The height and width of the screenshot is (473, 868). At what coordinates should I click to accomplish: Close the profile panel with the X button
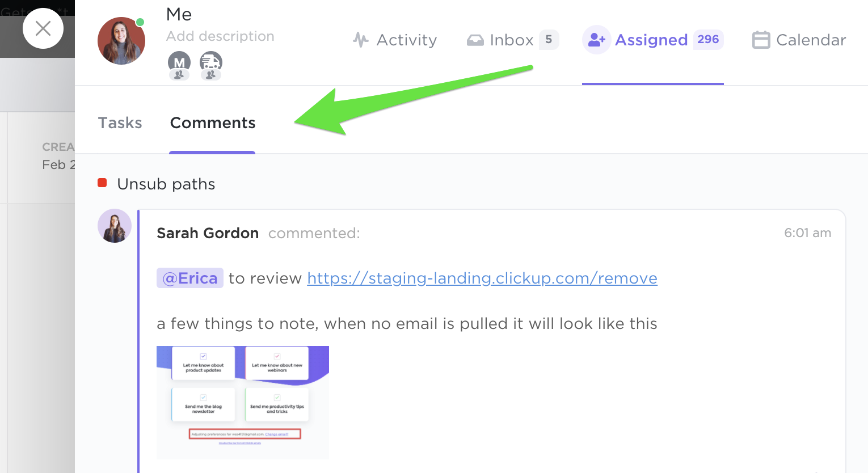point(43,28)
